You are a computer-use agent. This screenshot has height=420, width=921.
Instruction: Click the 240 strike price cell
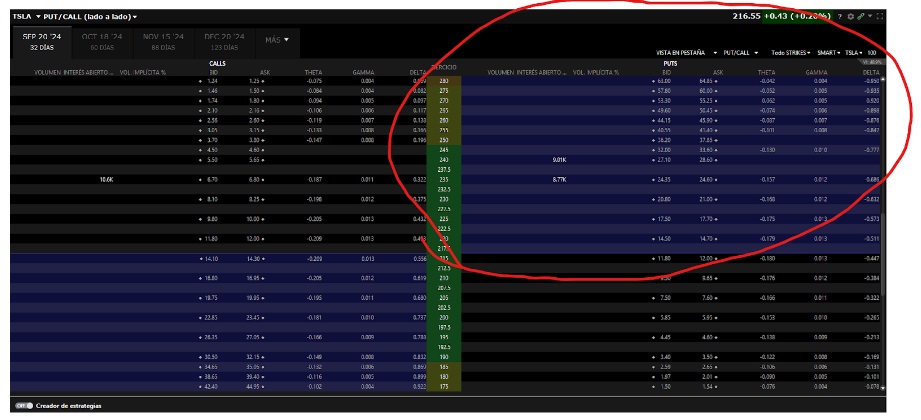coord(443,159)
